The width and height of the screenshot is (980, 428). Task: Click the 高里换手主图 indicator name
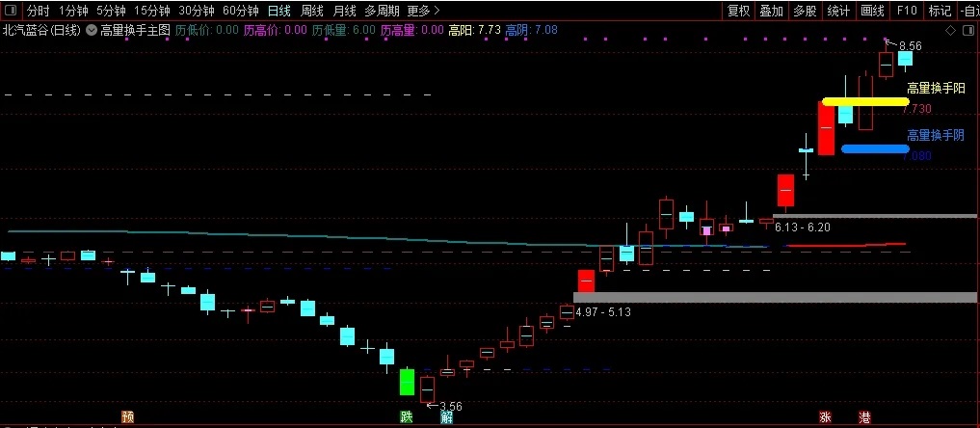pyautogui.click(x=135, y=29)
